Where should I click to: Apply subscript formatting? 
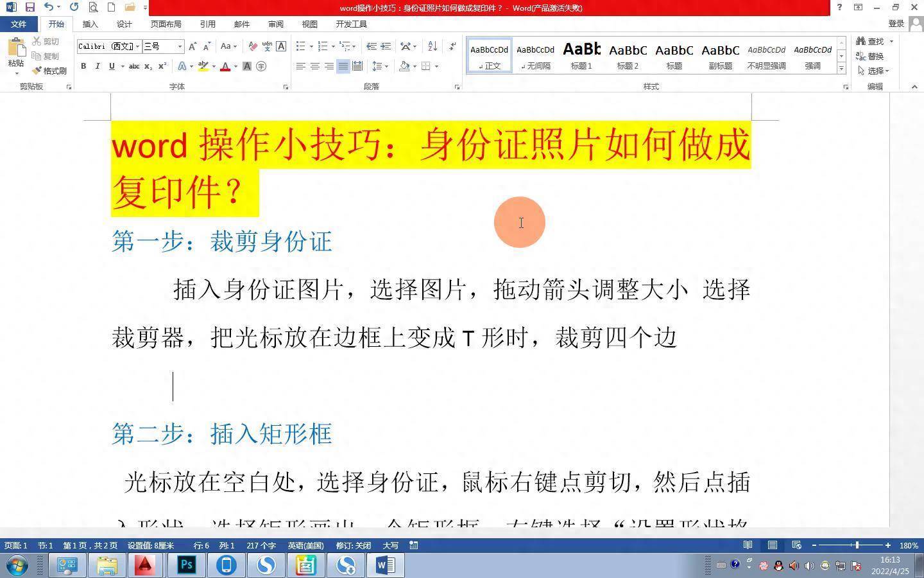[x=149, y=66]
